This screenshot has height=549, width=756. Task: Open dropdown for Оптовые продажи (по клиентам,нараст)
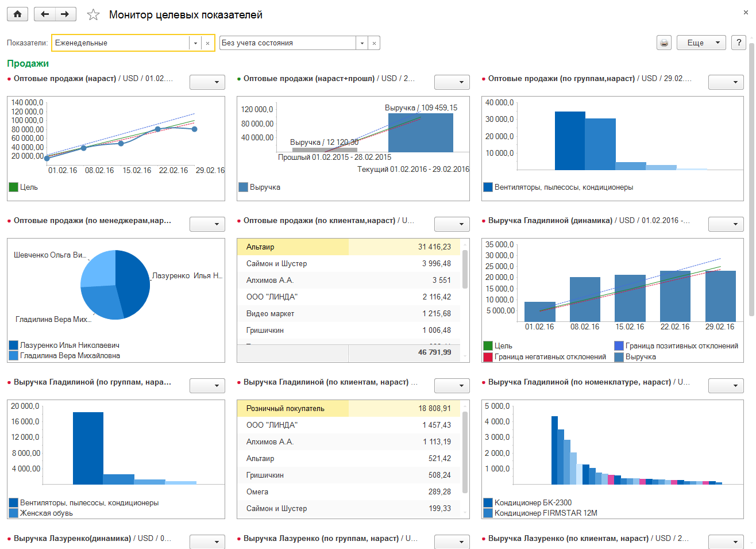452,224
